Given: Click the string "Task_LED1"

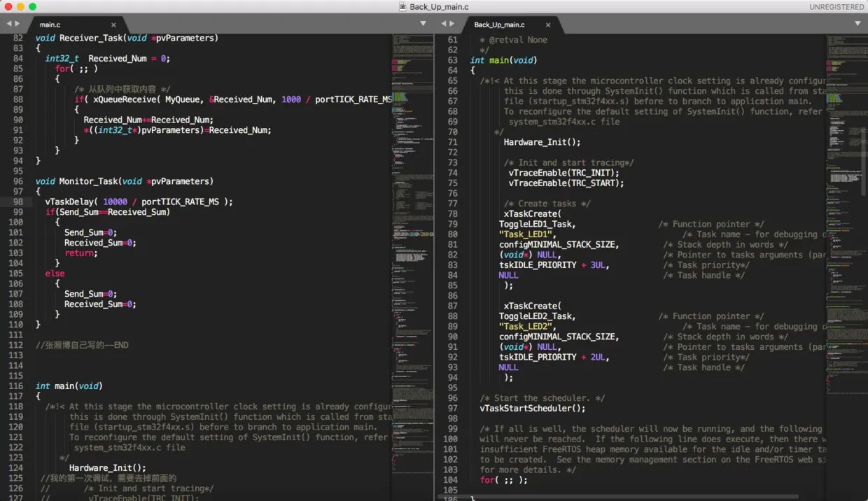Looking at the screenshot, I should 526,234.
